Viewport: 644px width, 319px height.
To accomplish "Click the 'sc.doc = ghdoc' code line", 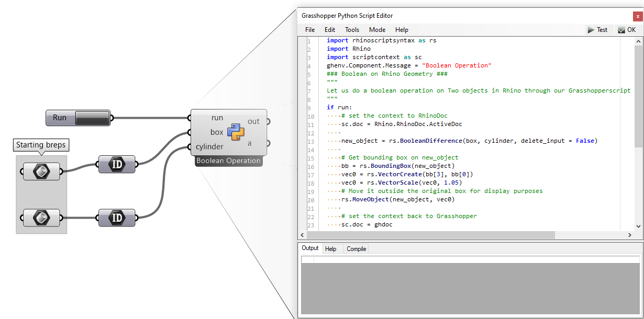I will tap(367, 224).
